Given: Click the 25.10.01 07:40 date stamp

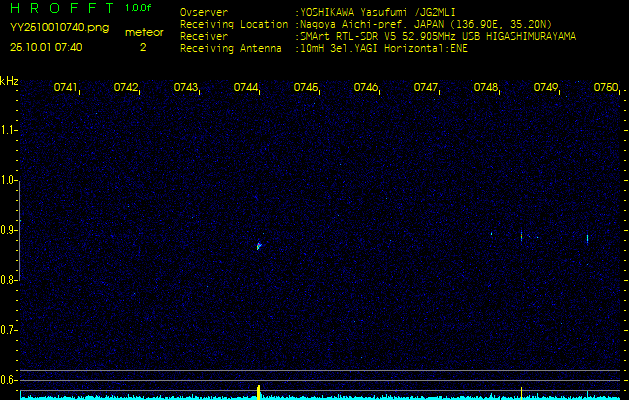Looking at the screenshot, I should coord(46,47).
